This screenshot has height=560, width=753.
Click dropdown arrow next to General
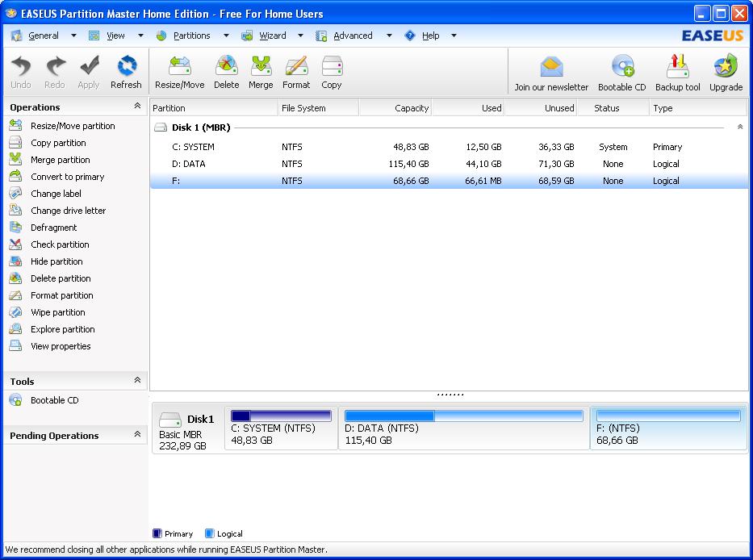pos(73,36)
